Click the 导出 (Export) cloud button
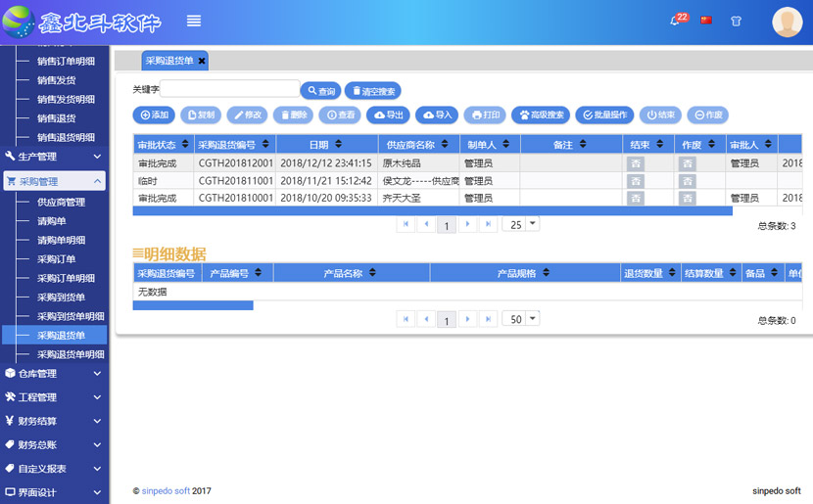This screenshot has width=813, height=504. [x=388, y=115]
